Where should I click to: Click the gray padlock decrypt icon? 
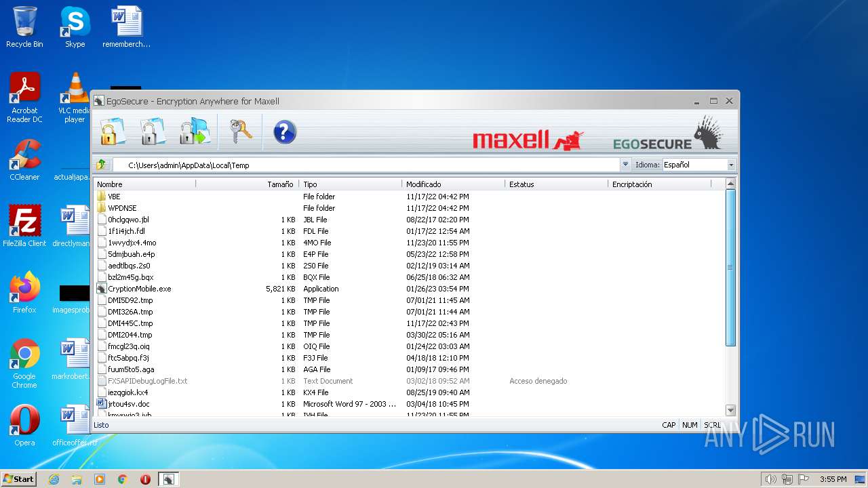153,131
